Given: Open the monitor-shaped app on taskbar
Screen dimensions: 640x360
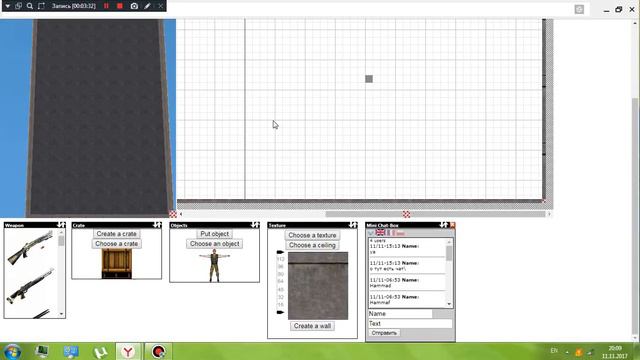Looking at the screenshot, I should pyautogui.click(x=71, y=351).
